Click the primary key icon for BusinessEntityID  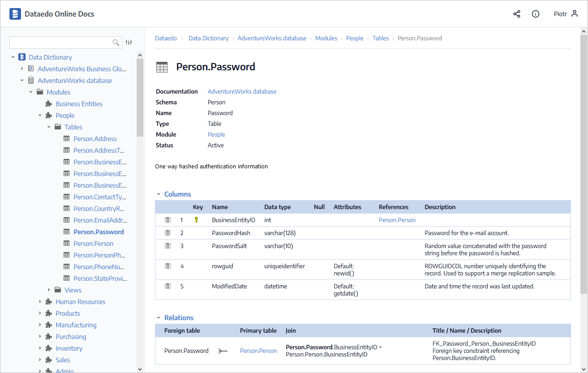click(x=196, y=220)
